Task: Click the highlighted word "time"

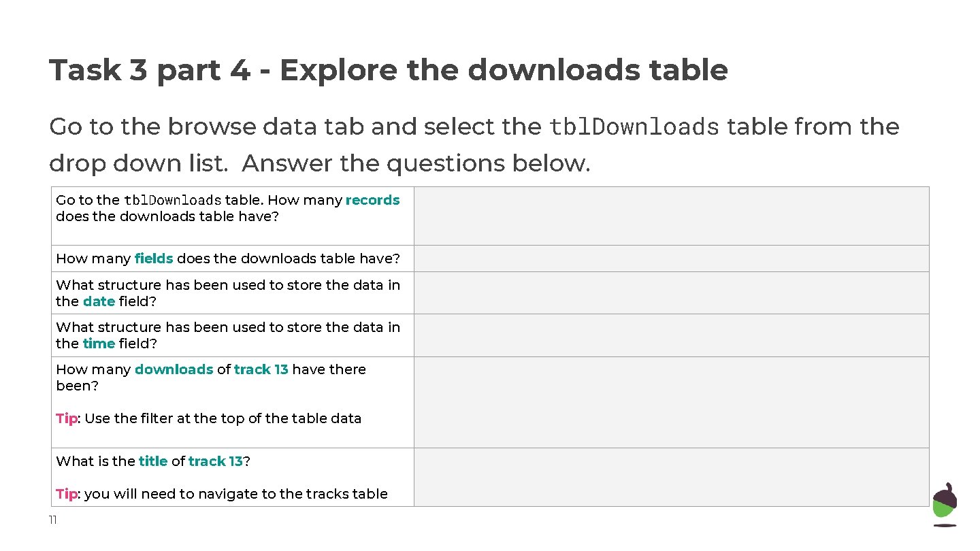Action: (x=99, y=344)
